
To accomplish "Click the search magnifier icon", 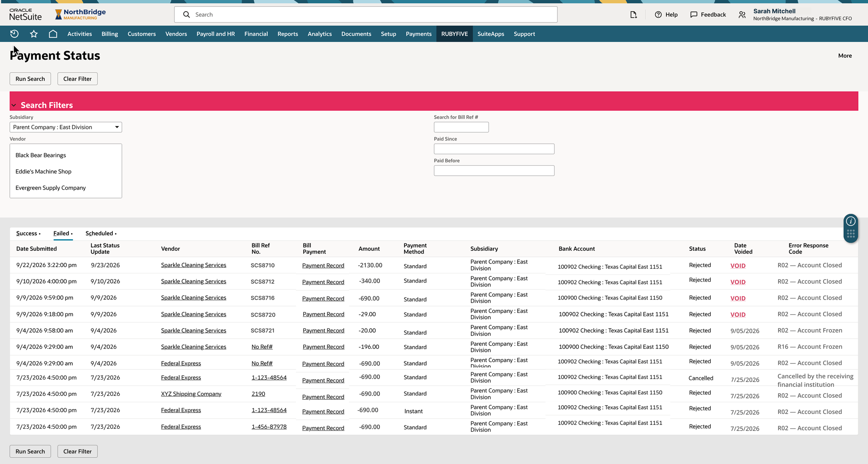I will pos(186,15).
